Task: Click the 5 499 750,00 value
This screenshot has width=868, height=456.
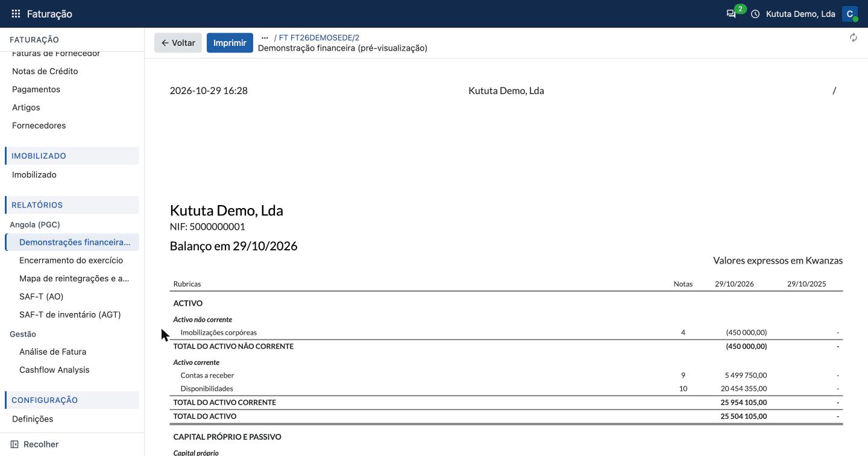Action: tap(746, 375)
